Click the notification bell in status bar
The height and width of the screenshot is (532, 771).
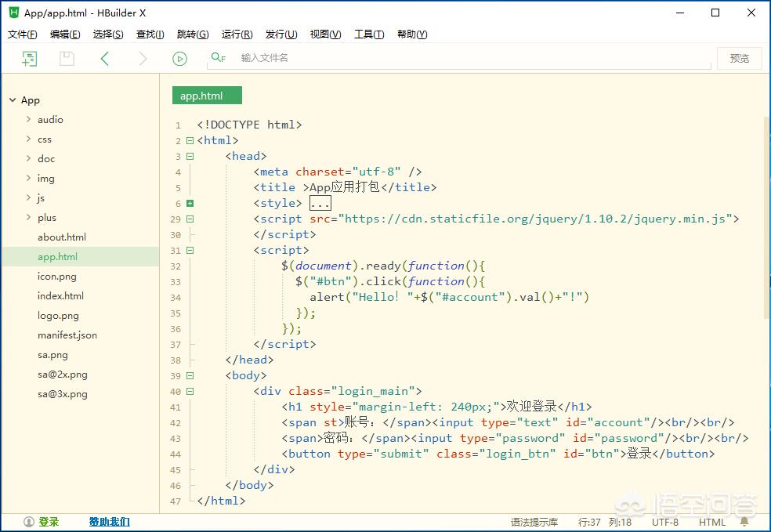tap(744, 522)
